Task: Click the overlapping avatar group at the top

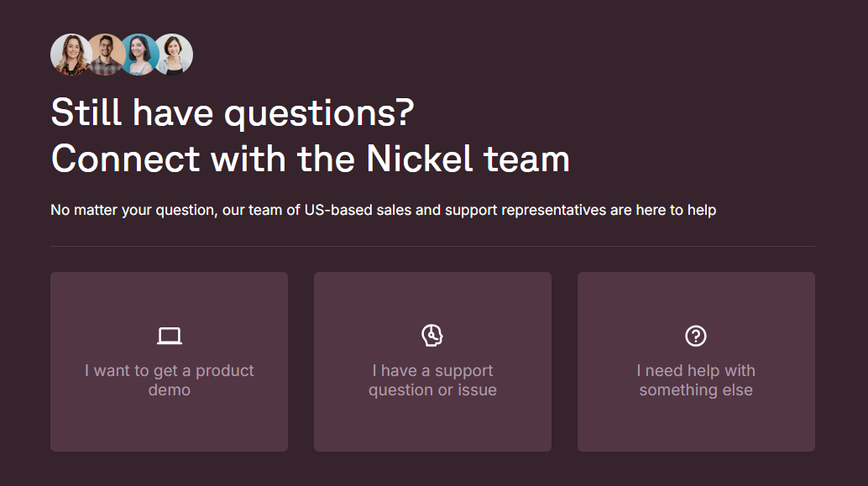Action: 123,54
